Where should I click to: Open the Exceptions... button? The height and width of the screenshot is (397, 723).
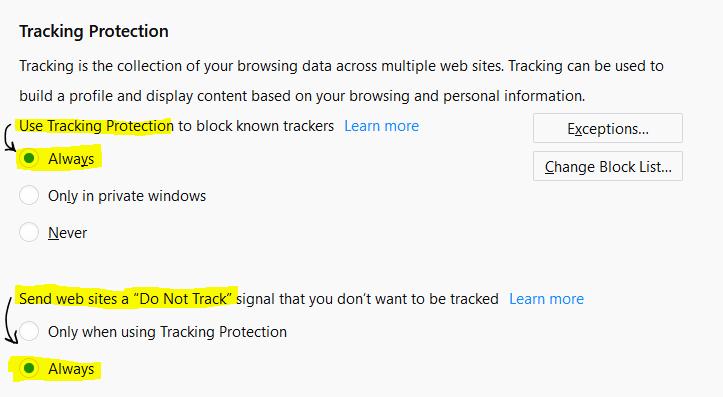(x=608, y=128)
